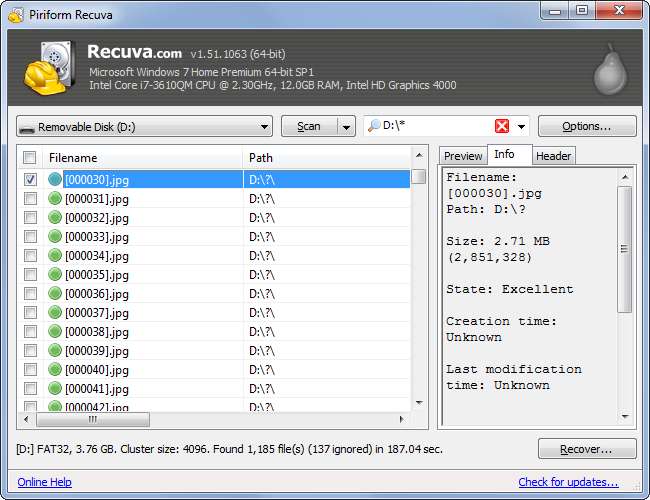Sort by the Path column header
This screenshot has width=650, height=500.
pyautogui.click(x=326, y=158)
